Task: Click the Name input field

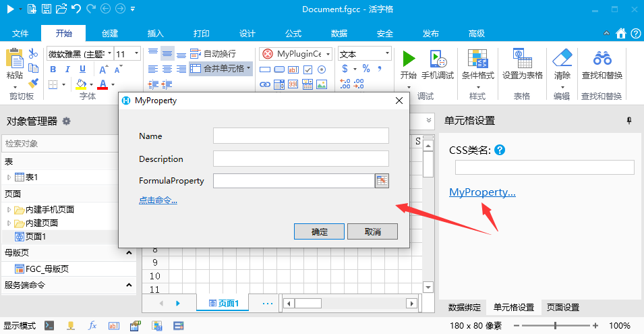Action: pyautogui.click(x=301, y=136)
